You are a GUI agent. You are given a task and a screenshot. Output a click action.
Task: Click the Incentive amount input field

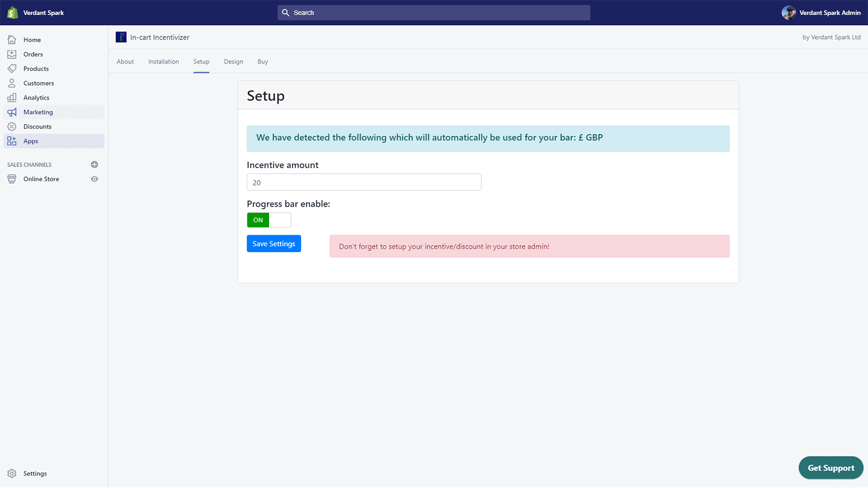[363, 182]
